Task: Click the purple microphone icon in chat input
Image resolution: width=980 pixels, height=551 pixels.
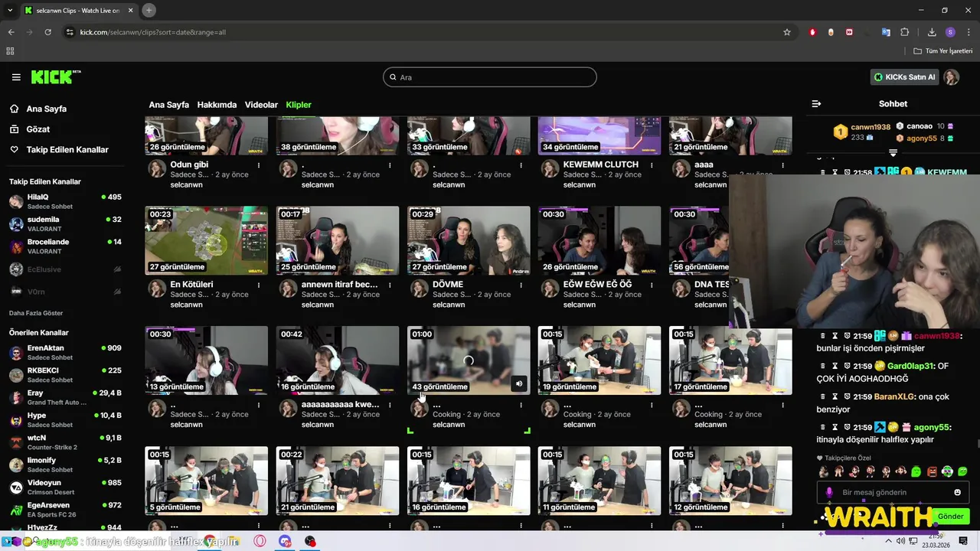Action: tap(828, 492)
